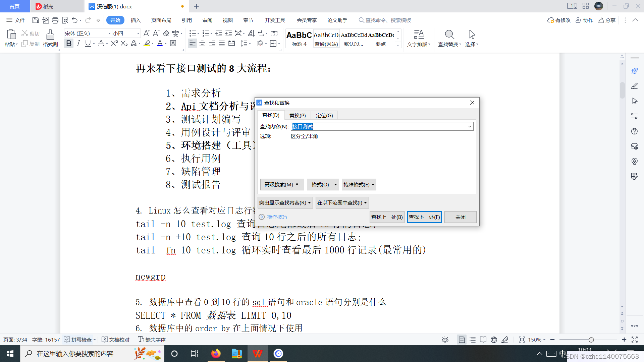The width and height of the screenshot is (644, 362).
Task: Open the font size dropdown
Action: coord(138,33)
